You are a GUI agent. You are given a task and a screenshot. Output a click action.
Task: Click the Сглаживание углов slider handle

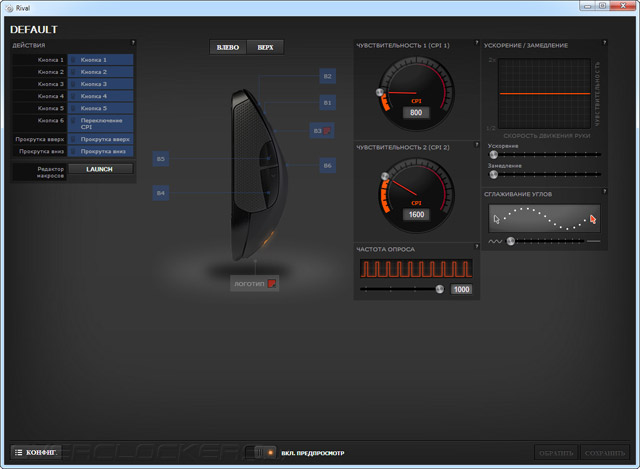(x=511, y=241)
